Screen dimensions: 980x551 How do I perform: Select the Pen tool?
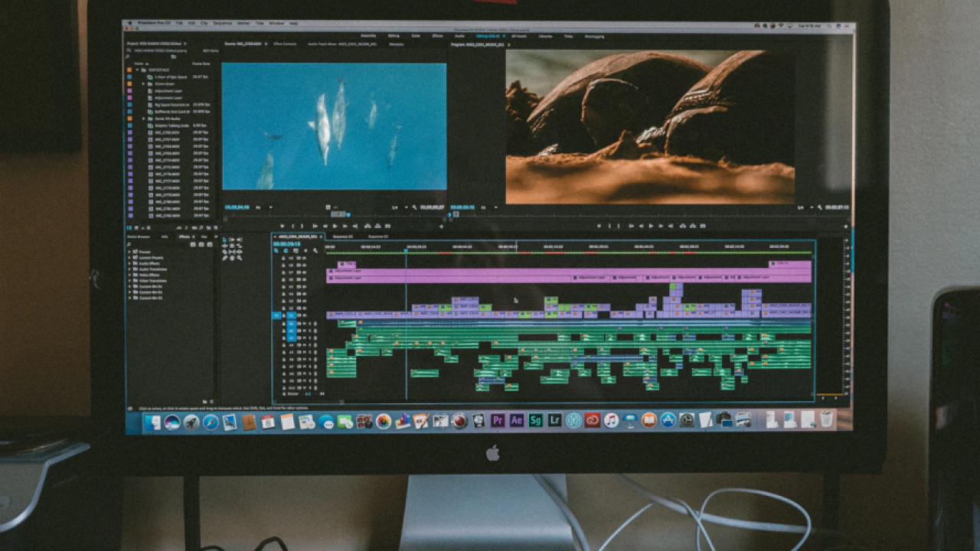(224, 258)
